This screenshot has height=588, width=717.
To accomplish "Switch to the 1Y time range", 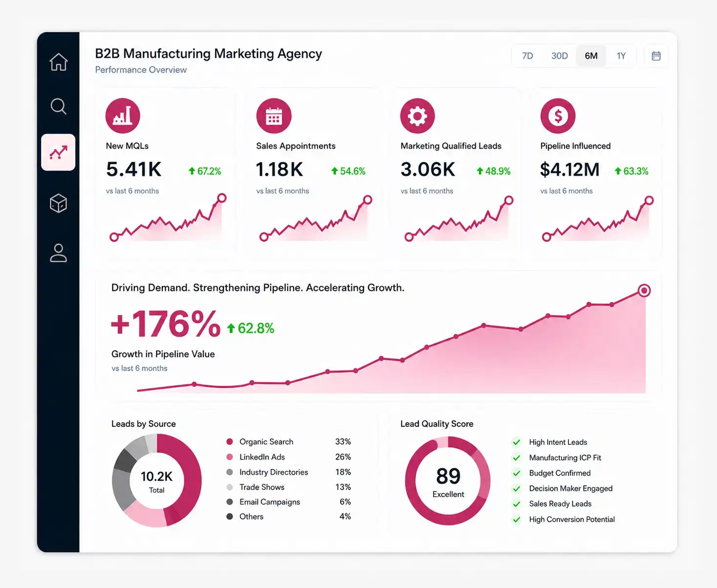I will (x=621, y=56).
